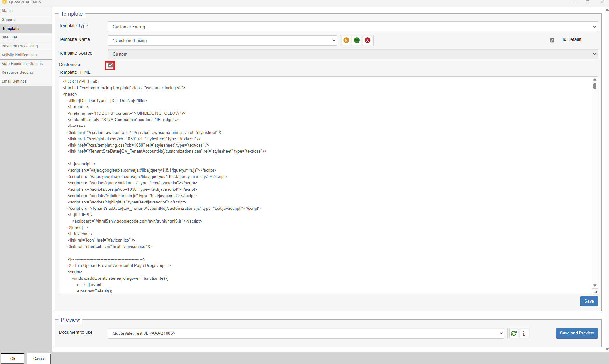Click the red X delete template icon
The image size is (609, 364).
tap(367, 40)
